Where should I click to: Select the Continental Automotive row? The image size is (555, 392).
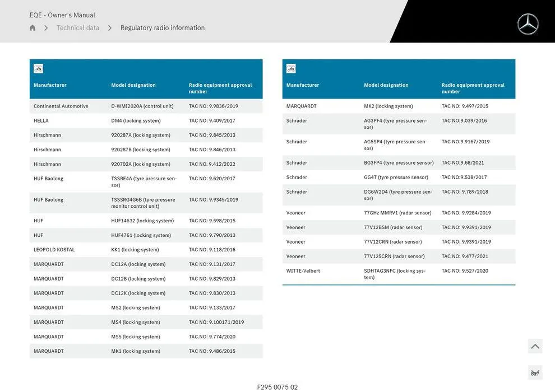[146, 106]
